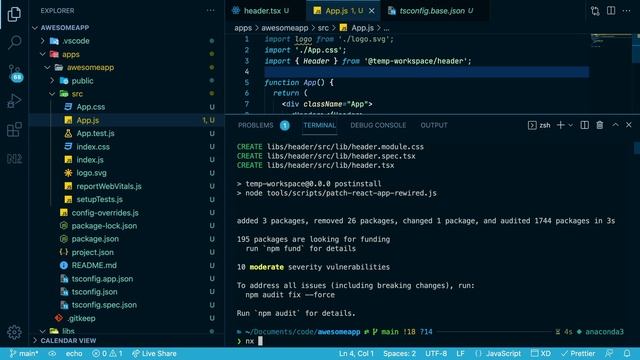The width and height of the screenshot is (640, 360).
Task: Kill terminal with trash icon
Action: point(600,125)
